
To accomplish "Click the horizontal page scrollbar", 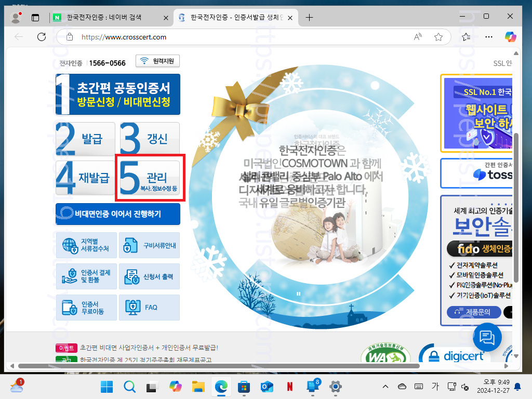I will (x=219, y=366).
